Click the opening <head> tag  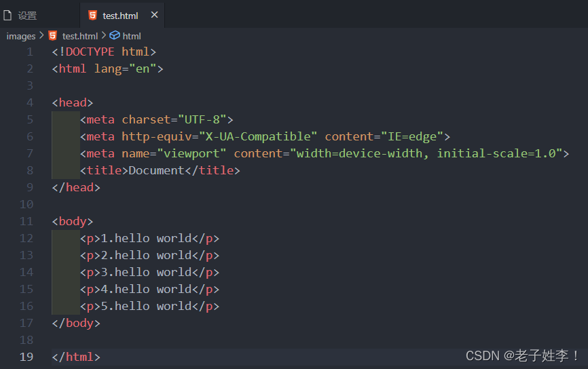point(73,102)
